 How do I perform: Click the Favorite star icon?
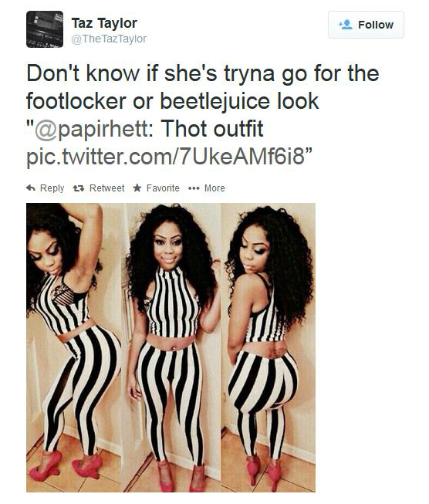[137, 188]
